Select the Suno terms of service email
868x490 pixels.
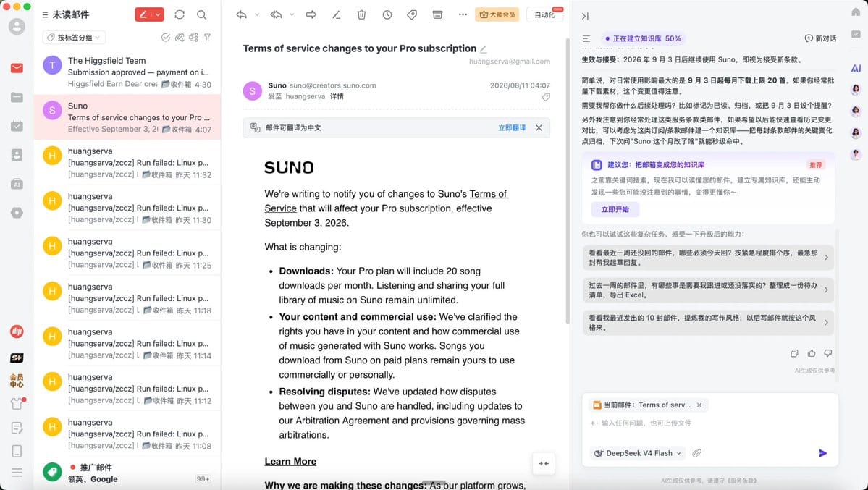coord(127,117)
